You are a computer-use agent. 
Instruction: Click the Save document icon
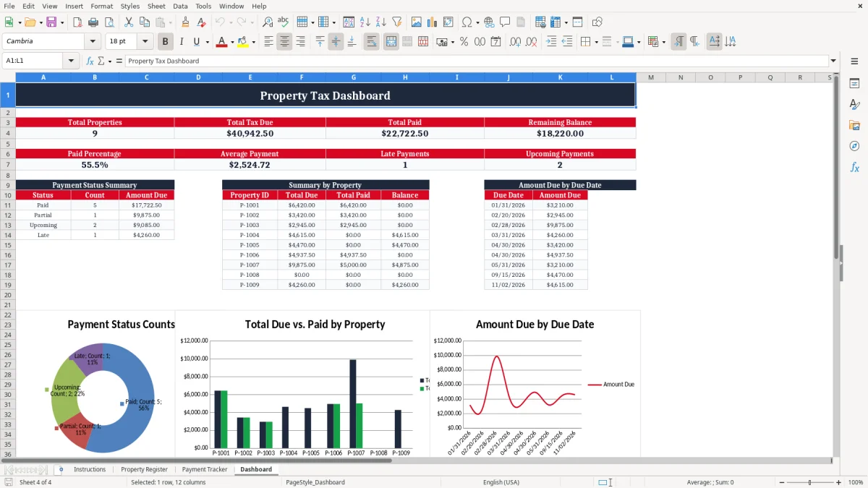click(51, 22)
